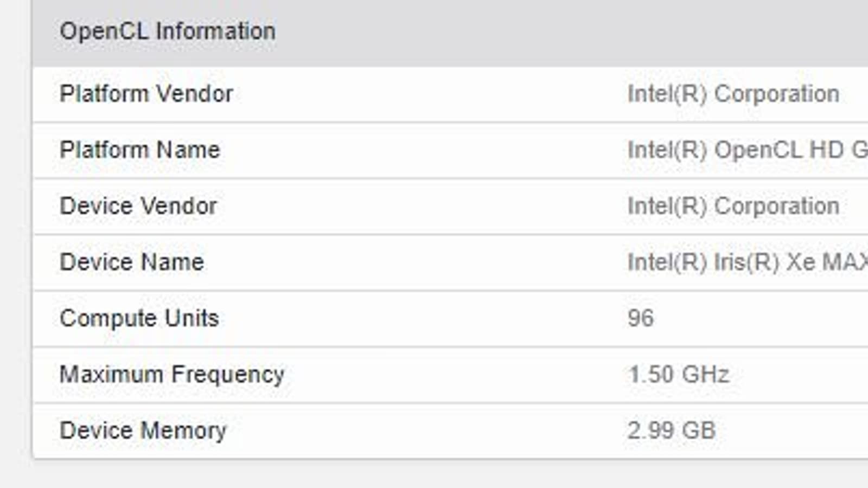Image resolution: width=868 pixels, height=488 pixels.
Task: Click the GB unit in Device Memory
Action: [x=699, y=431]
